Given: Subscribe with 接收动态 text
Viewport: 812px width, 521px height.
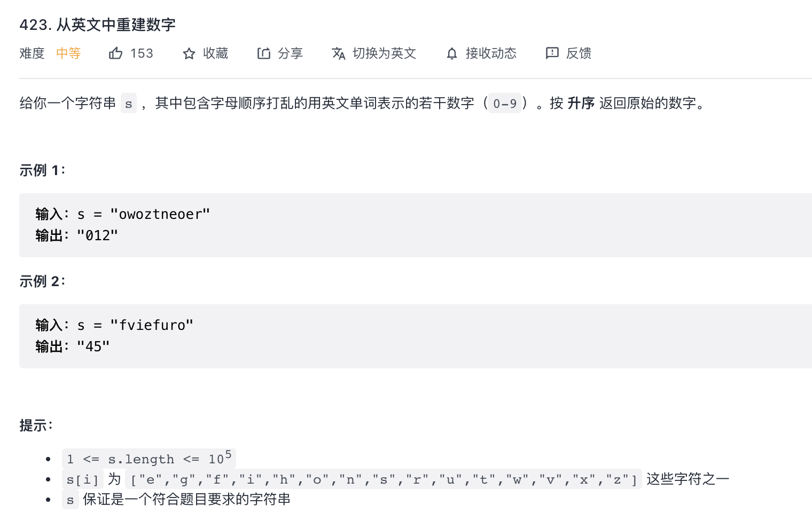Looking at the screenshot, I should click(x=491, y=53).
